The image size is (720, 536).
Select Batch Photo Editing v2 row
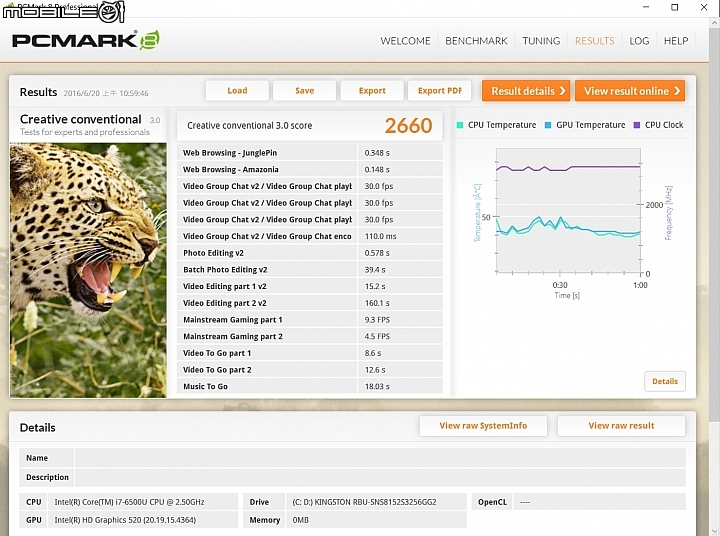pyautogui.click(x=309, y=269)
